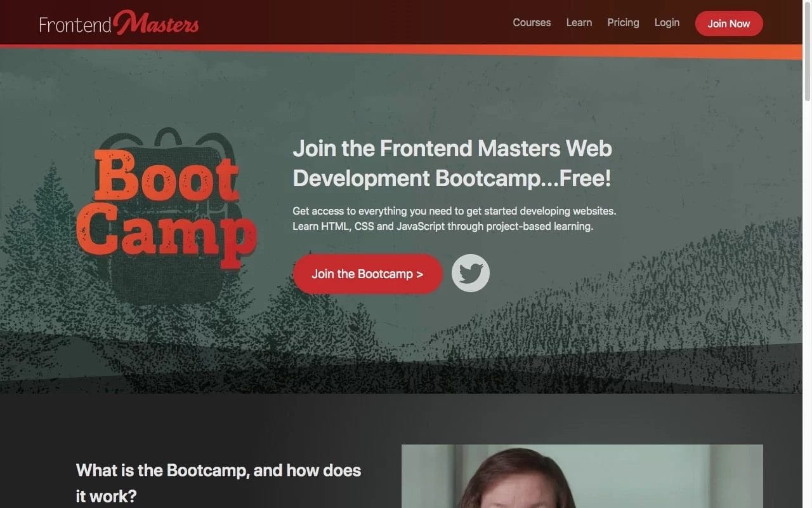Open the Login link
The image size is (812, 508).
click(x=667, y=22)
